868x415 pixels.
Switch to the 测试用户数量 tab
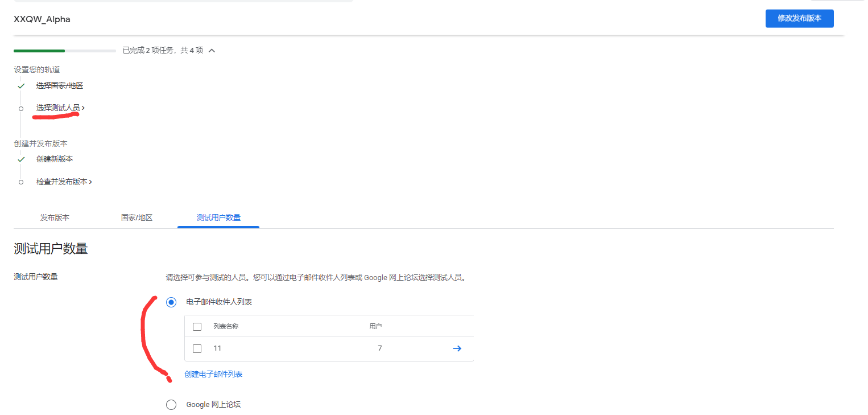point(218,217)
